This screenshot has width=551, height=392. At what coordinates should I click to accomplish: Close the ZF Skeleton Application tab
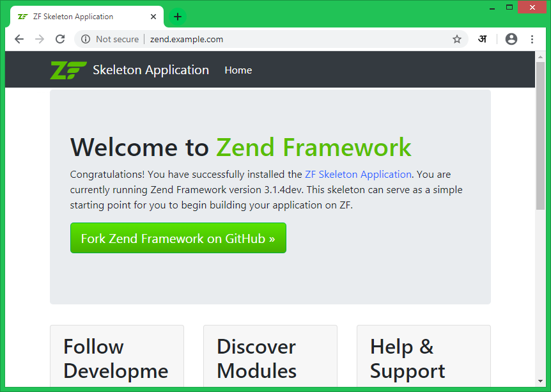pos(153,17)
